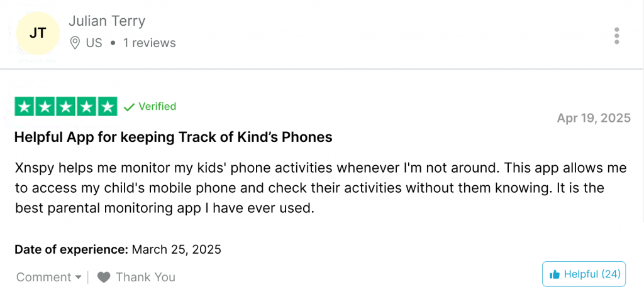
Task: Click the Apr 19, 2025 review date
Action: 594,118
